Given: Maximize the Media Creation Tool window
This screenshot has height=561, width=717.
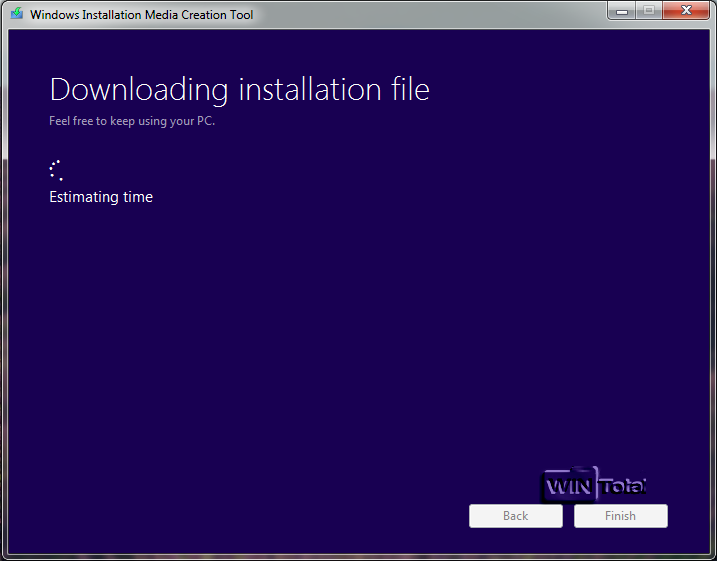Looking at the screenshot, I should [x=648, y=11].
